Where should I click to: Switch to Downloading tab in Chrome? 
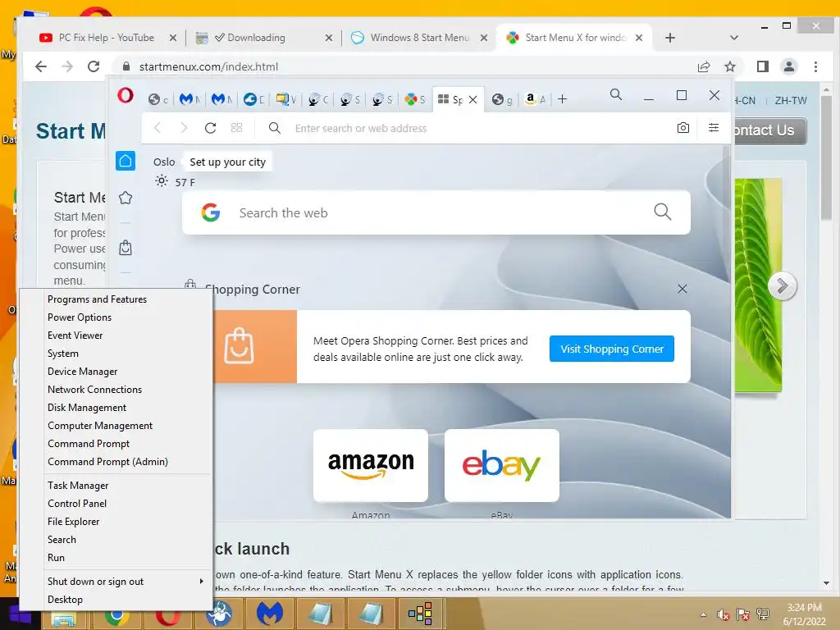pyautogui.click(x=256, y=38)
